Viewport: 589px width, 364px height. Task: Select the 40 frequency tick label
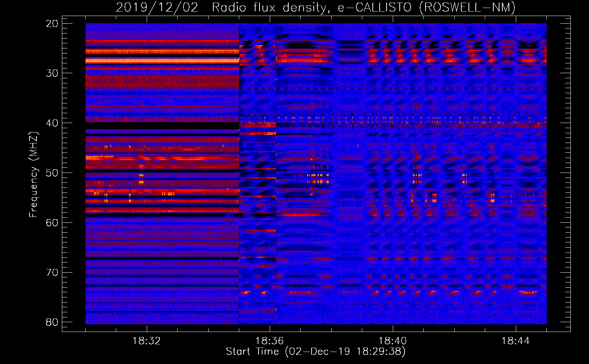52,123
